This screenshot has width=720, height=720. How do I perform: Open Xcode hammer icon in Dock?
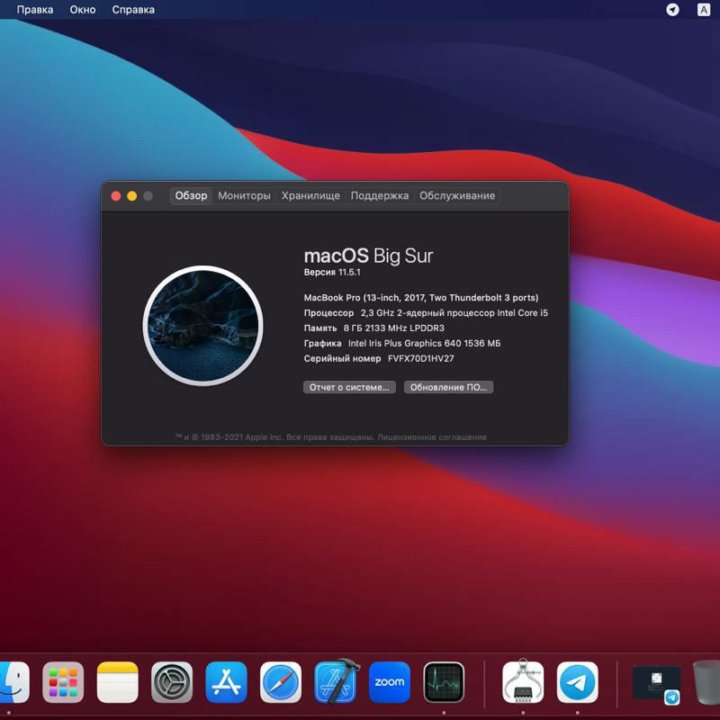tap(336, 681)
